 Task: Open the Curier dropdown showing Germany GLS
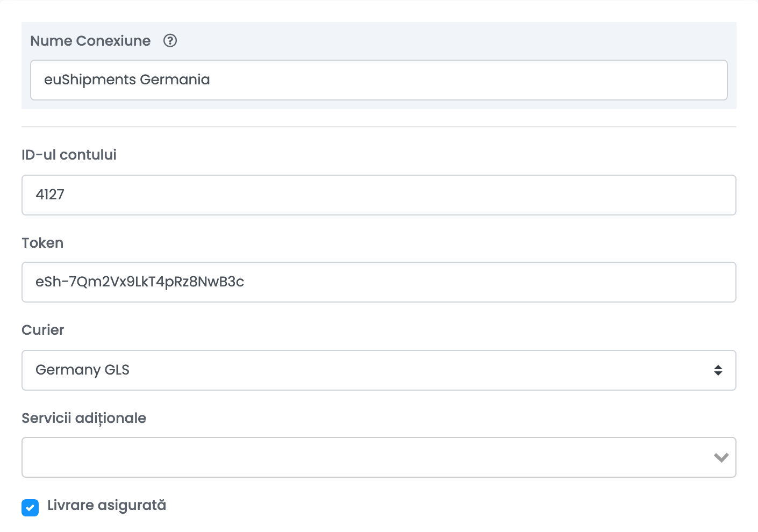(x=379, y=370)
